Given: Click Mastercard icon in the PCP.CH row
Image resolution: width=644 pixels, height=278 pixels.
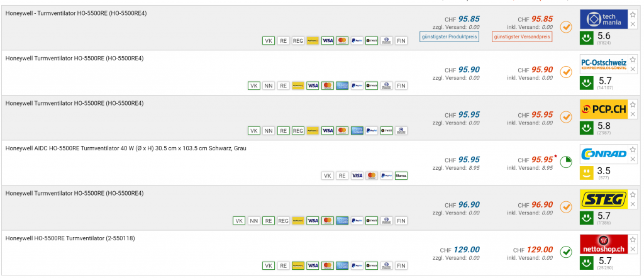Looking at the screenshot, I should click(342, 131).
